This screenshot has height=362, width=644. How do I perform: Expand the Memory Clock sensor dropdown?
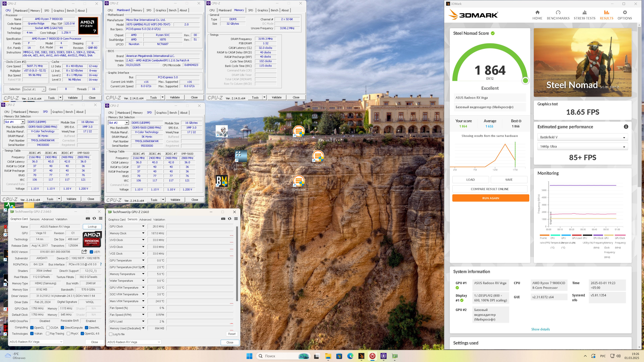143,233
